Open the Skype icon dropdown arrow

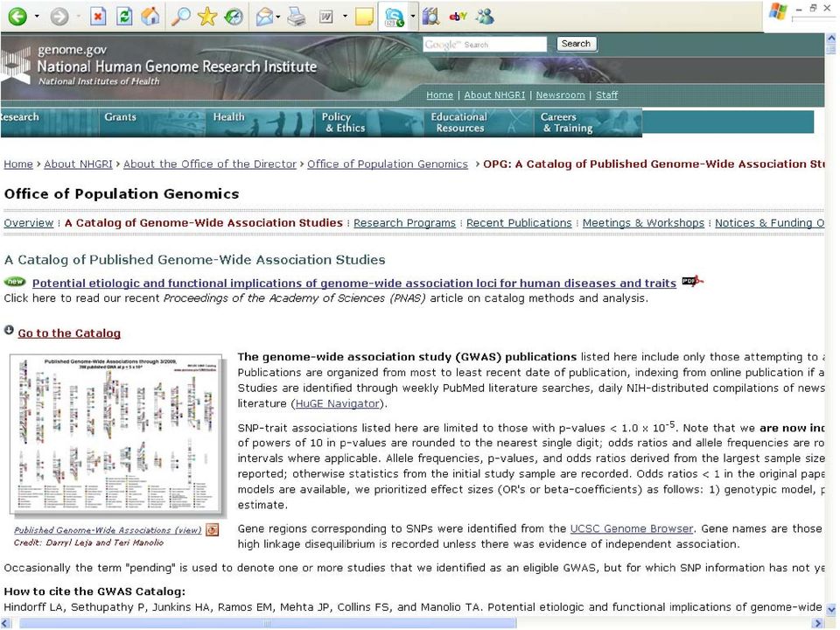point(412,17)
